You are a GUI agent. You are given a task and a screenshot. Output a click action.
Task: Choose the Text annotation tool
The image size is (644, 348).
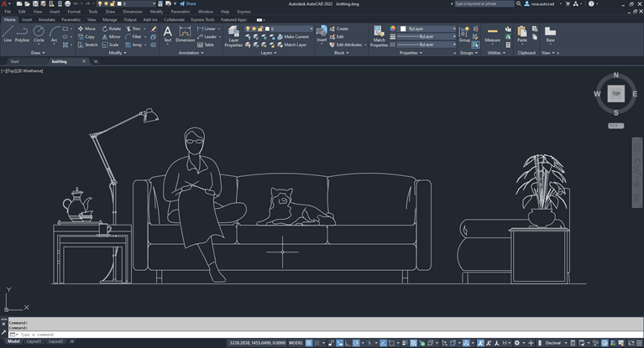[167, 34]
